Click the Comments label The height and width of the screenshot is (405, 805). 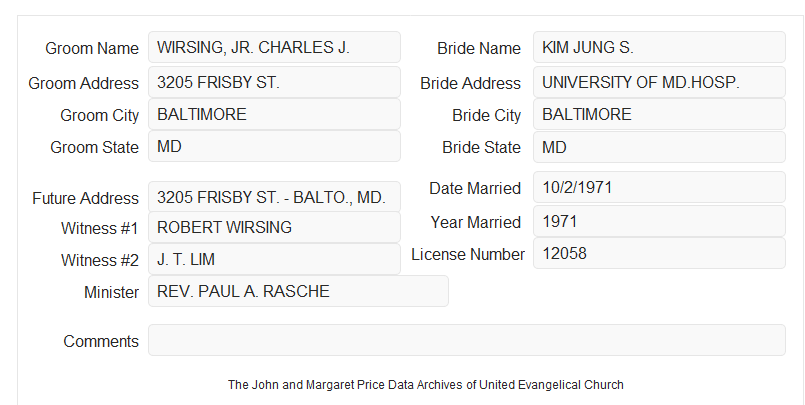[101, 341]
